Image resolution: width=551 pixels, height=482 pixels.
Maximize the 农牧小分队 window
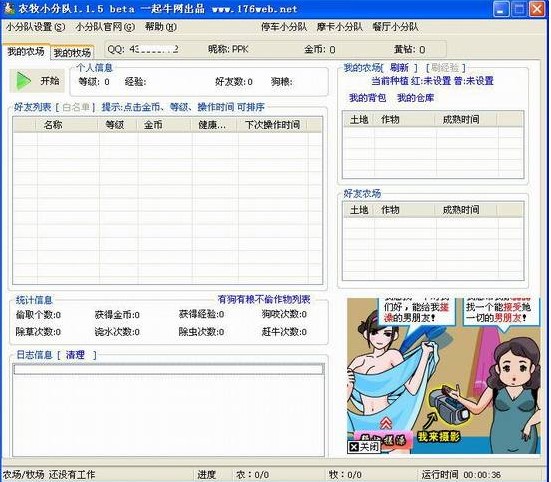[x=519, y=9]
